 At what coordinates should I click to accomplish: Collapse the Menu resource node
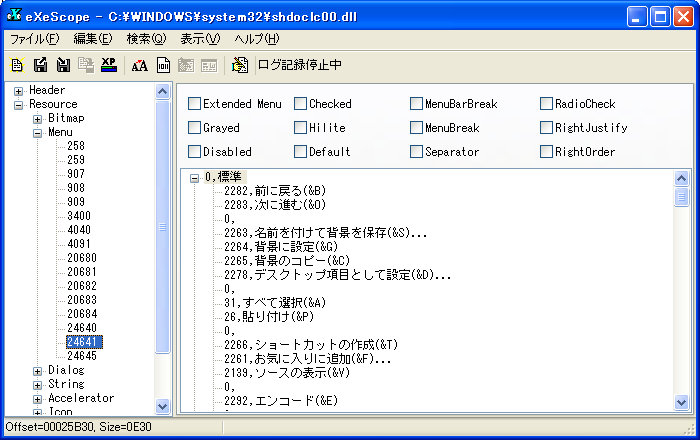[38, 132]
